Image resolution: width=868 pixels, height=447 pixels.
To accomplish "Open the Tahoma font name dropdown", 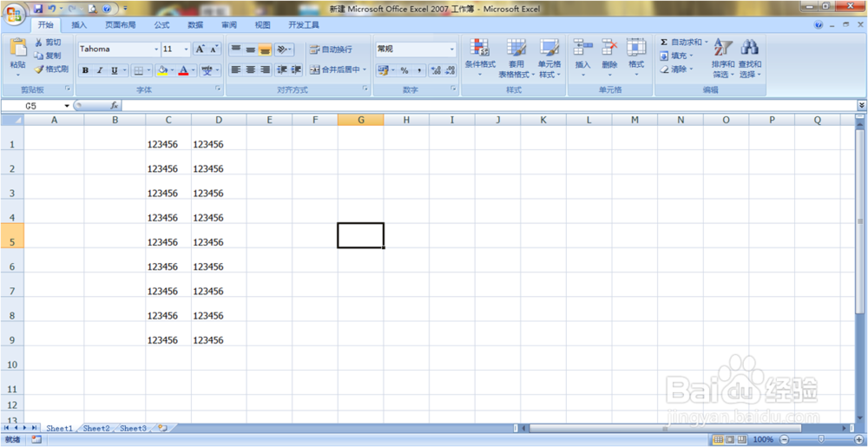I will [x=156, y=49].
